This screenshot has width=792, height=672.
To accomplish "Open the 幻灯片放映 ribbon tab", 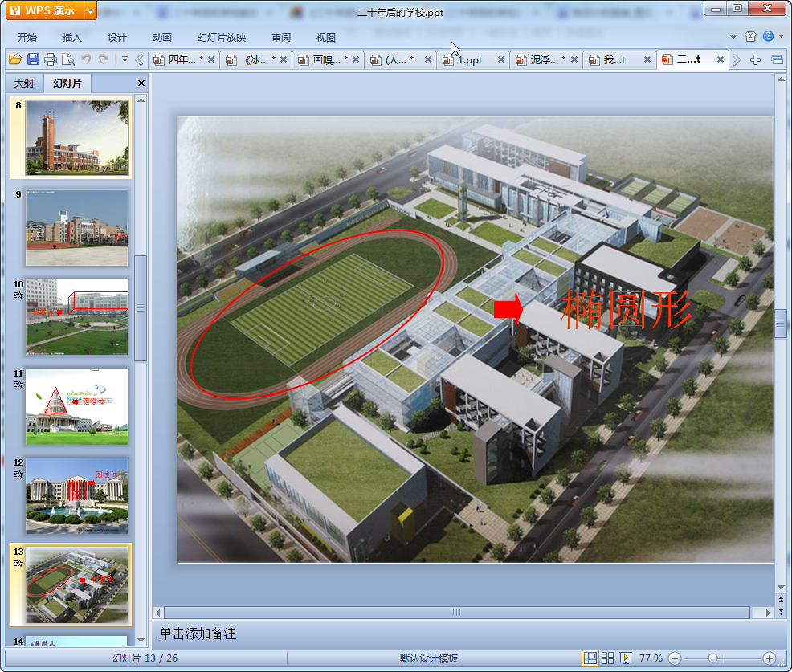I will pos(222,38).
